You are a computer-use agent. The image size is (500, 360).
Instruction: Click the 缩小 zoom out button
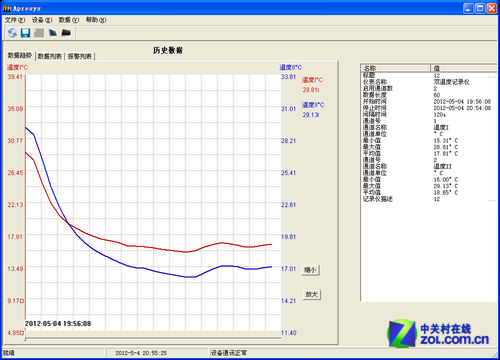pyautogui.click(x=310, y=270)
